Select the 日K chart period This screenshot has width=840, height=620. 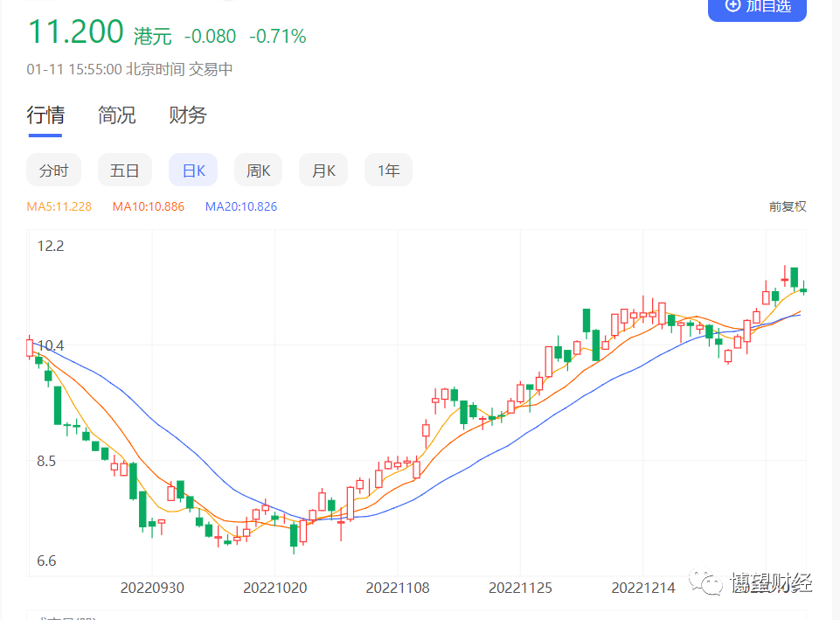(x=193, y=171)
